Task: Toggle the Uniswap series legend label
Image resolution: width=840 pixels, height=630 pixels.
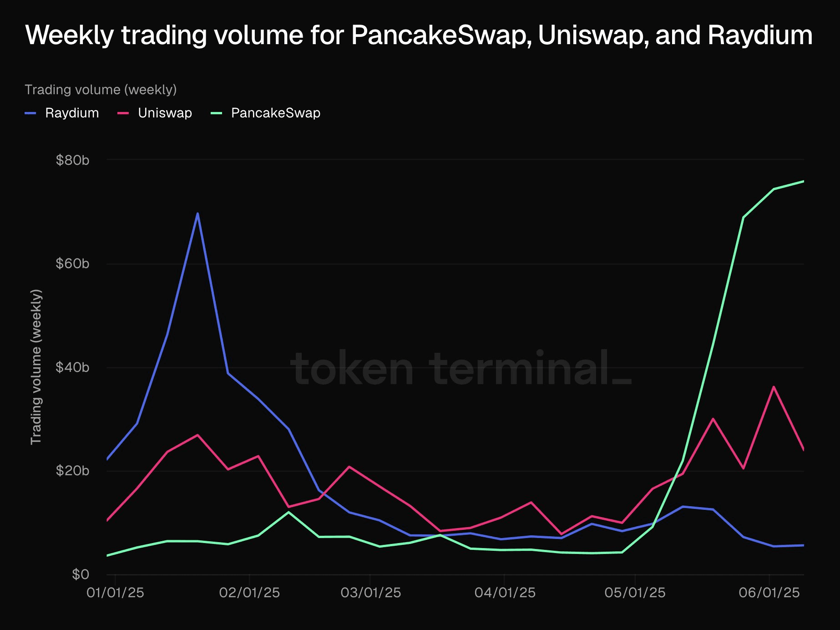Action: tap(165, 113)
